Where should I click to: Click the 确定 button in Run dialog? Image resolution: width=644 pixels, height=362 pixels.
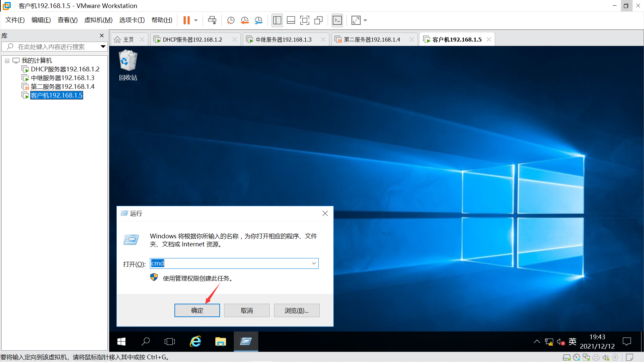(197, 310)
